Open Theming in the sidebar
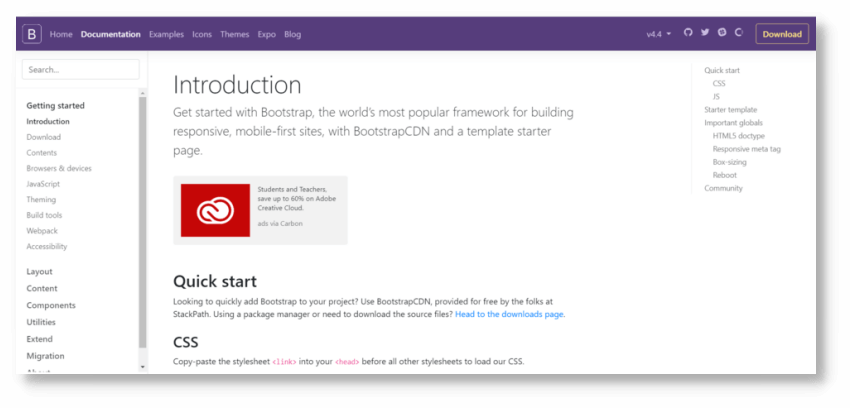Screen dimensions: 850x408 point(41,199)
